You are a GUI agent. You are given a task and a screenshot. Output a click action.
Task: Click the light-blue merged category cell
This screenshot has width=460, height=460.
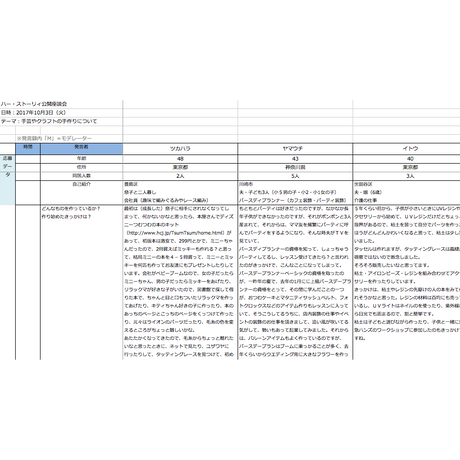click(x=7, y=179)
